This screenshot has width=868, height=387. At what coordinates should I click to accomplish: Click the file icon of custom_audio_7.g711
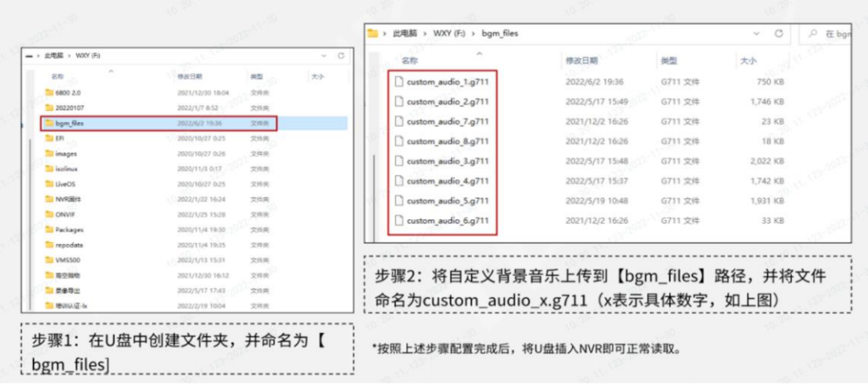pyautogui.click(x=398, y=122)
